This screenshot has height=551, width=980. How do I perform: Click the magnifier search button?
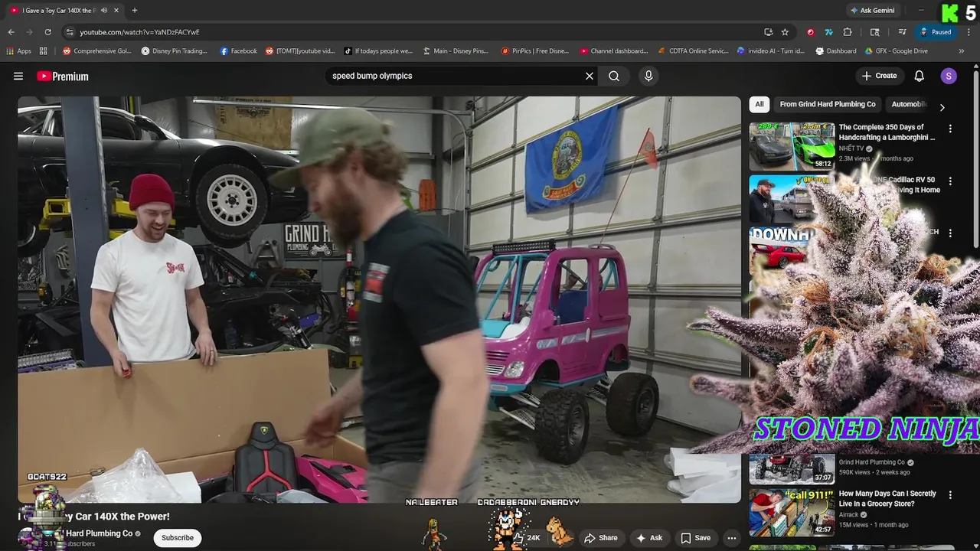(x=614, y=76)
